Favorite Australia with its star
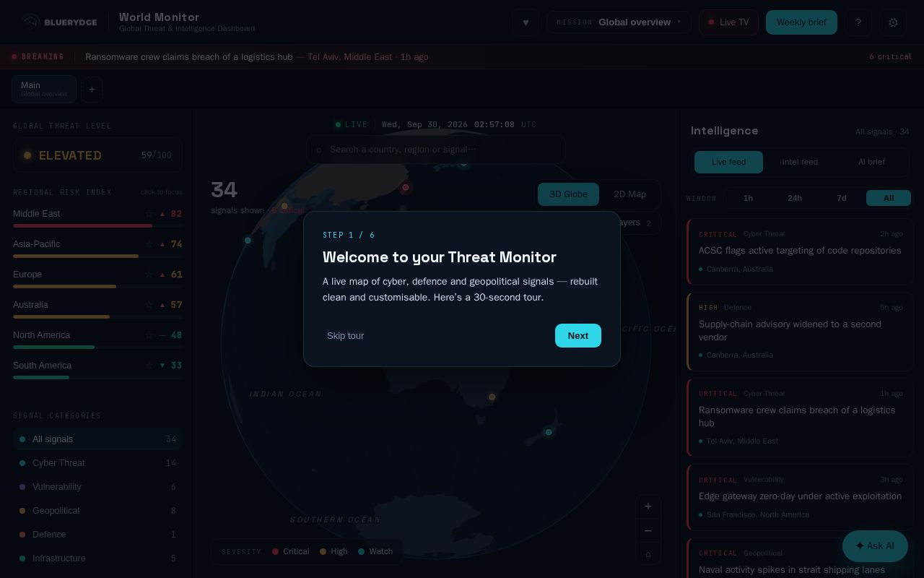Viewport: 924px width, 578px height. click(x=149, y=305)
